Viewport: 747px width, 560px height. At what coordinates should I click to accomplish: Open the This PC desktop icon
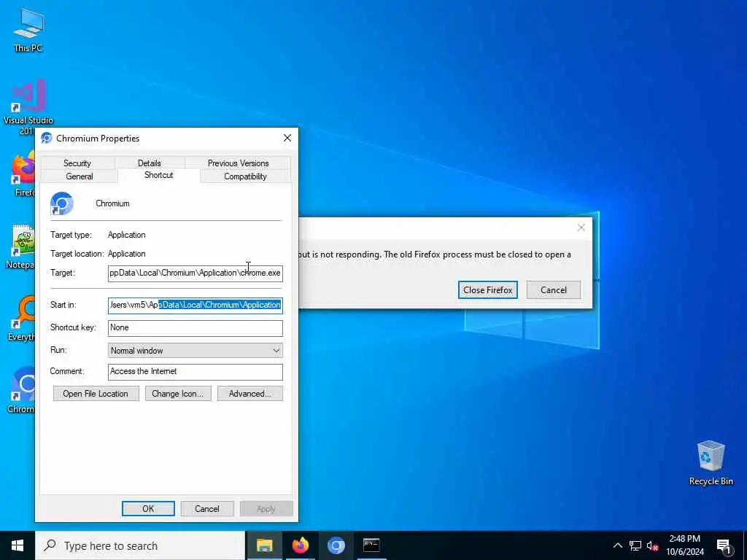pos(28,29)
